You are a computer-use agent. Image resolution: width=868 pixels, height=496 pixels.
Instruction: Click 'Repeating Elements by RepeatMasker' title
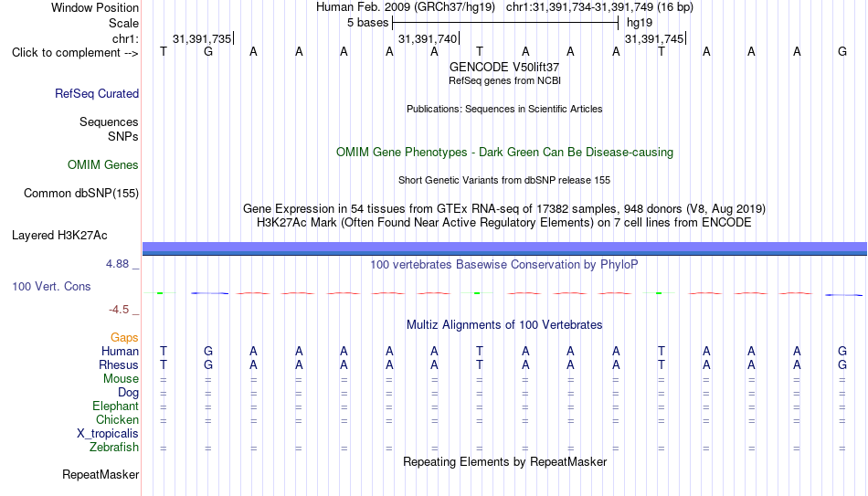tap(504, 461)
